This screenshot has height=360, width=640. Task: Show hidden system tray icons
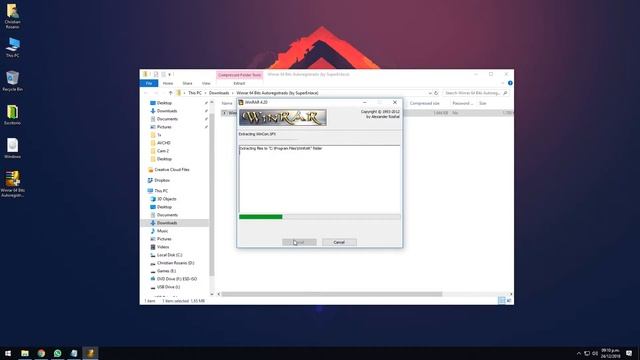click(x=578, y=353)
